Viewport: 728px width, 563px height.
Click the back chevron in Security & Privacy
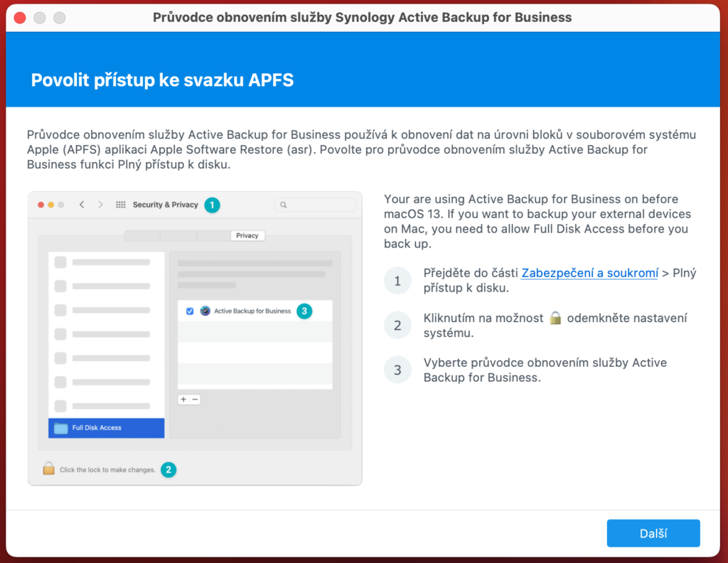coord(82,205)
